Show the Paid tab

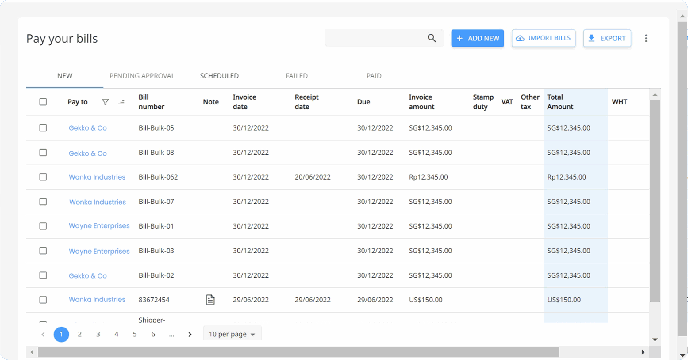[374, 76]
